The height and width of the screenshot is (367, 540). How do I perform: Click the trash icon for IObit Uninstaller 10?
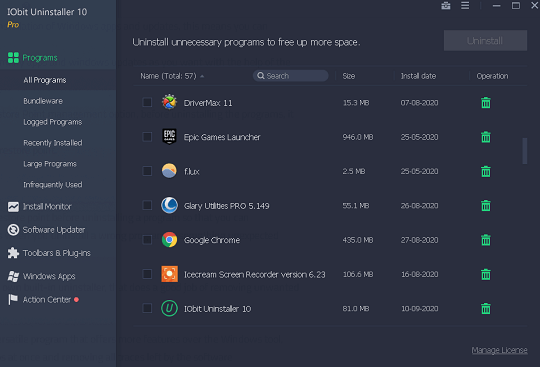pos(486,308)
